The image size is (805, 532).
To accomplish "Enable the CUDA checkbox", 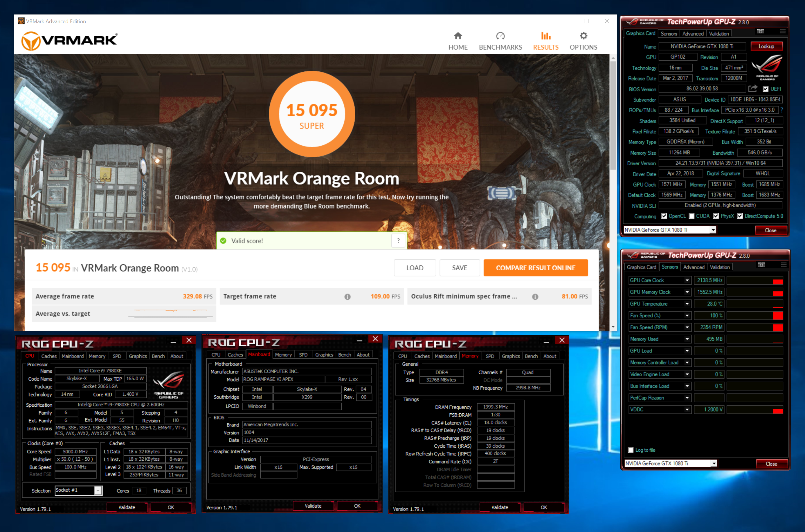I will (691, 216).
